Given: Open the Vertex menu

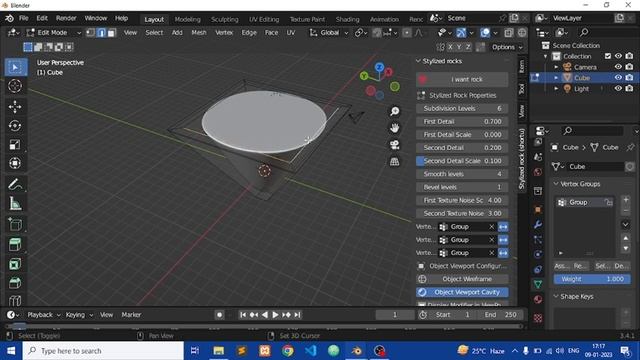Looking at the screenshot, I should click(224, 33).
